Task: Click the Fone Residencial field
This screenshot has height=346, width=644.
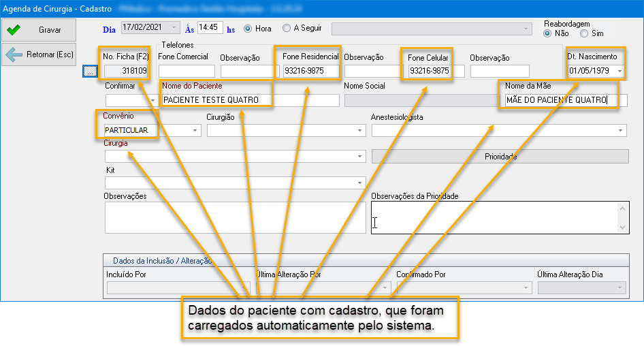Action: 310,71
